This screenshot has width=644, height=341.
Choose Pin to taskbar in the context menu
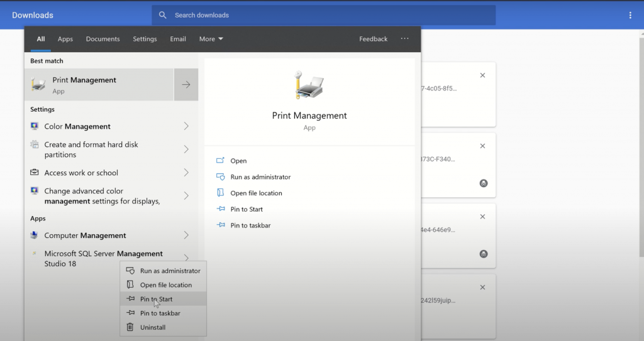163,313
